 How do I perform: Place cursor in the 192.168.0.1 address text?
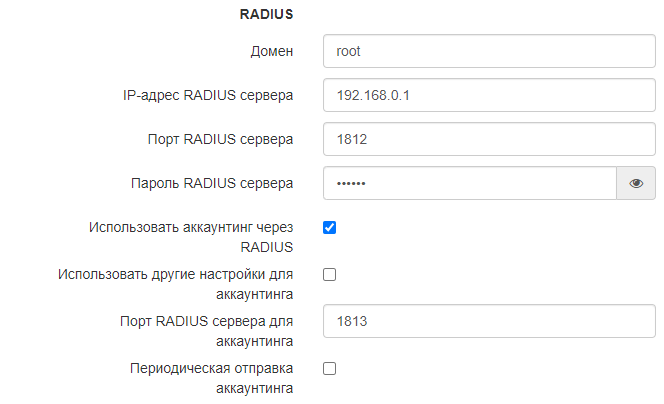point(369,96)
